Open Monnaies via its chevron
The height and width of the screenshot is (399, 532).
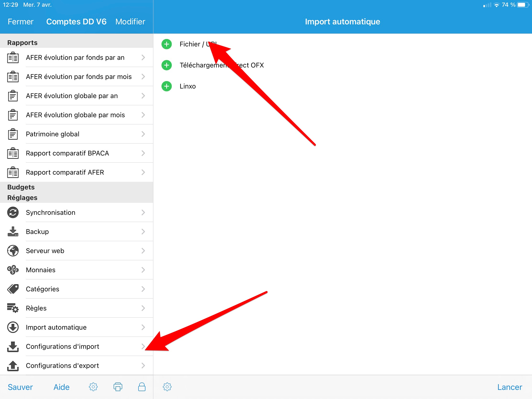tap(143, 270)
